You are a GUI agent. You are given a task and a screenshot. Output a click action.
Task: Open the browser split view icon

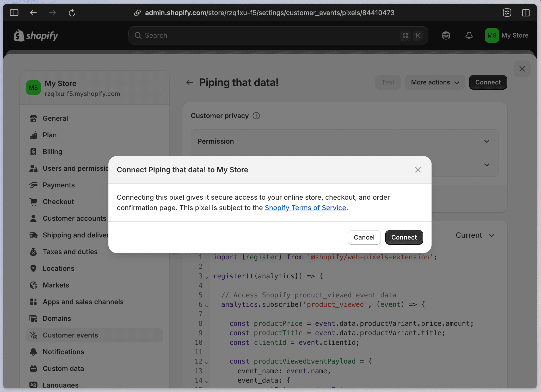[526, 13]
